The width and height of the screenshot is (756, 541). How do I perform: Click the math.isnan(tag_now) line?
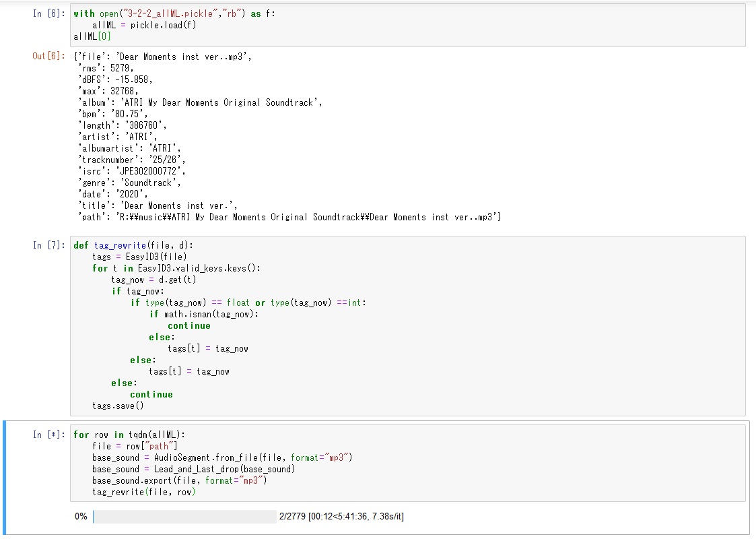[204, 314]
